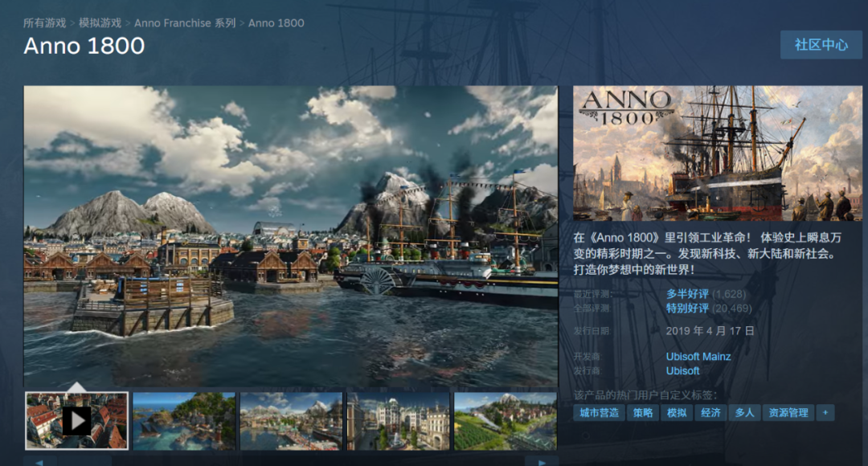The image size is (868, 466).
Task: Go to 所有游戏 breadcrumb
Action: click(45, 23)
